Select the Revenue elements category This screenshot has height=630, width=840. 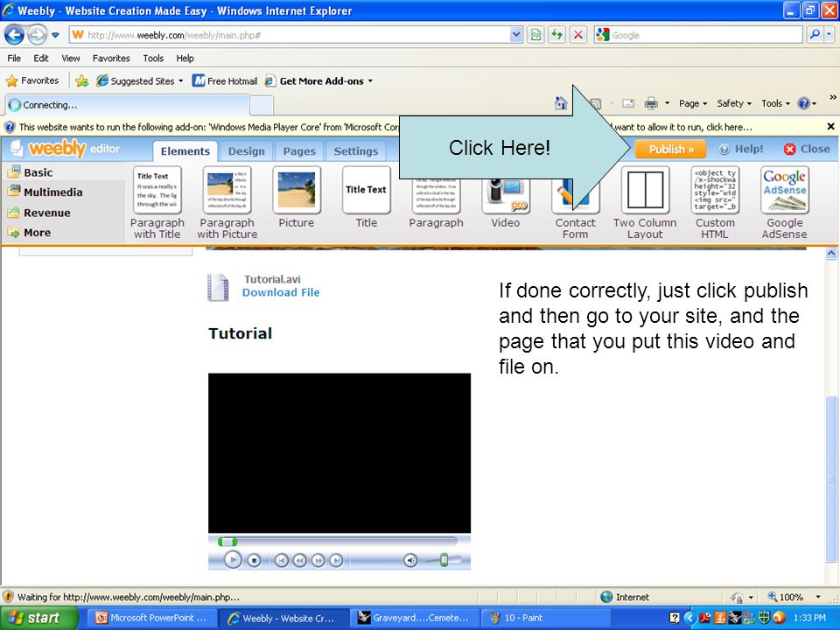pos(39,213)
